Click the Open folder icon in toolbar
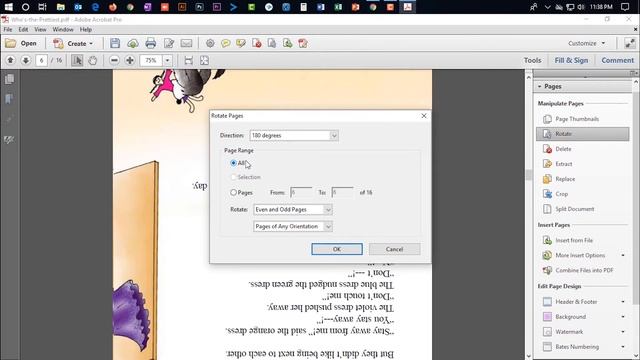 point(11,43)
